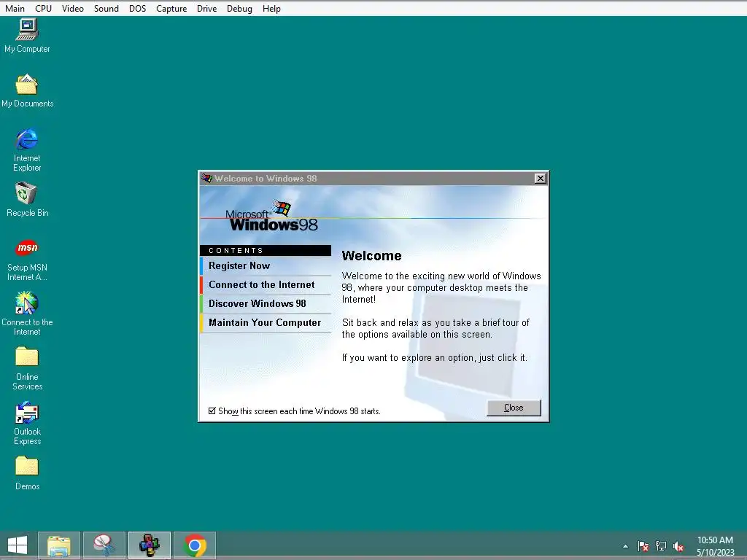Open the Debug menu
This screenshot has height=560, width=747.
coord(239,9)
